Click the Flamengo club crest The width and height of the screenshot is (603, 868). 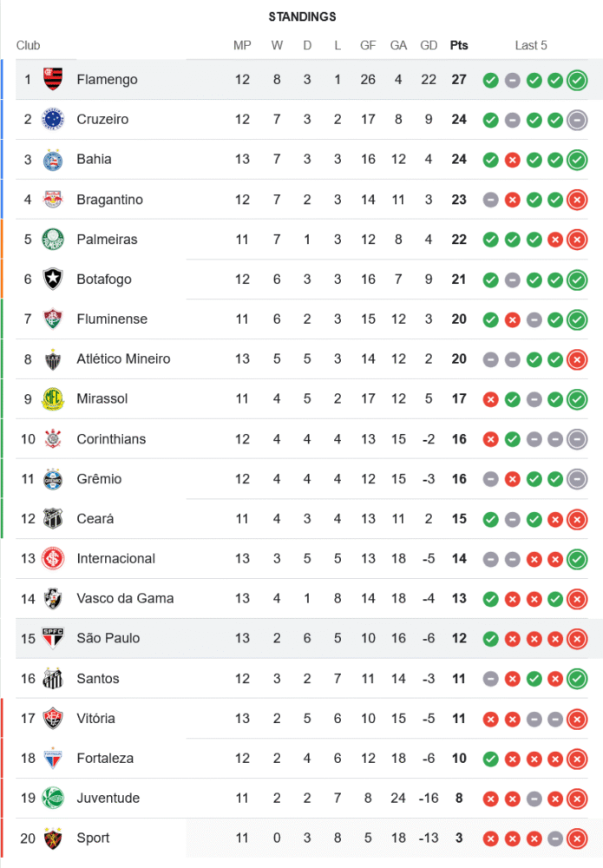click(53, 80)
